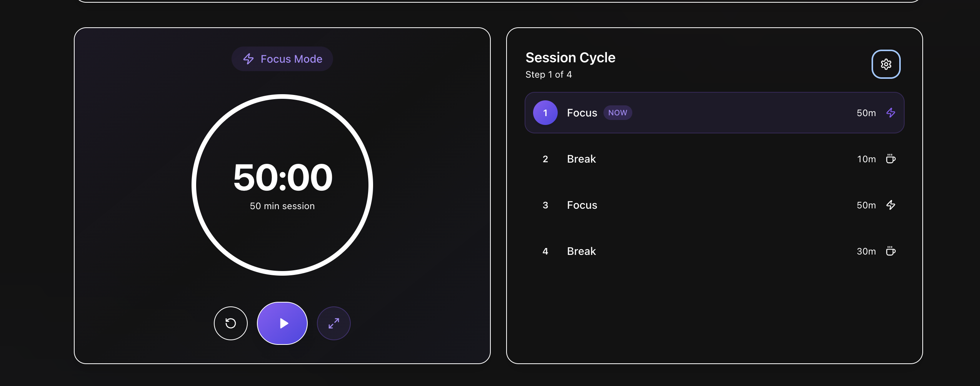Click the coffee cup icon for 10m Break
This screenshot has width=980, height=386.
(891, 159)
